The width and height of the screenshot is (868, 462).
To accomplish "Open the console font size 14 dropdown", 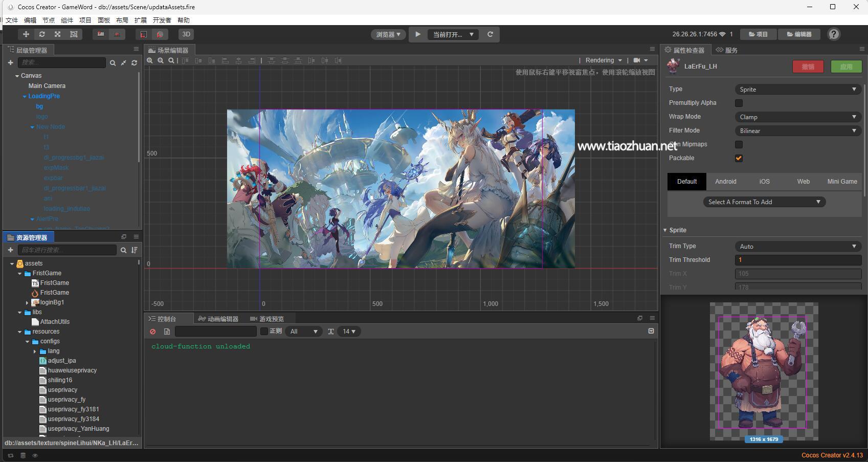I will point(349,332).
